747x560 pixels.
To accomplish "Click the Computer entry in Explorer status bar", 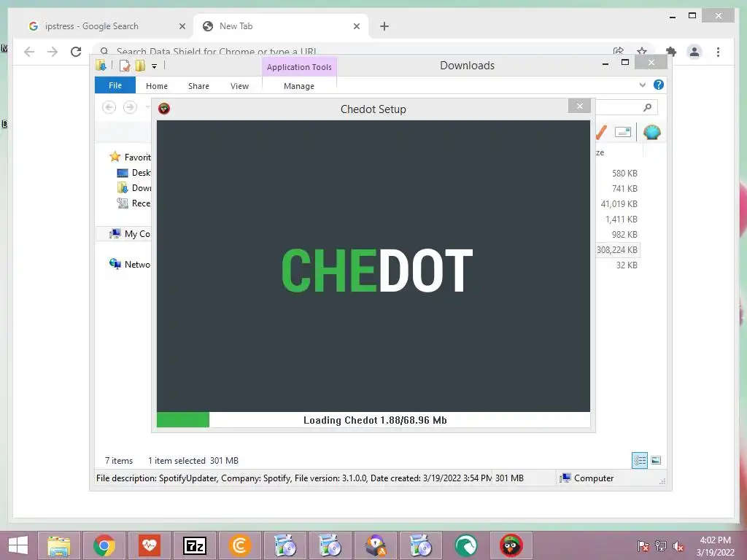I will (587, 478).
